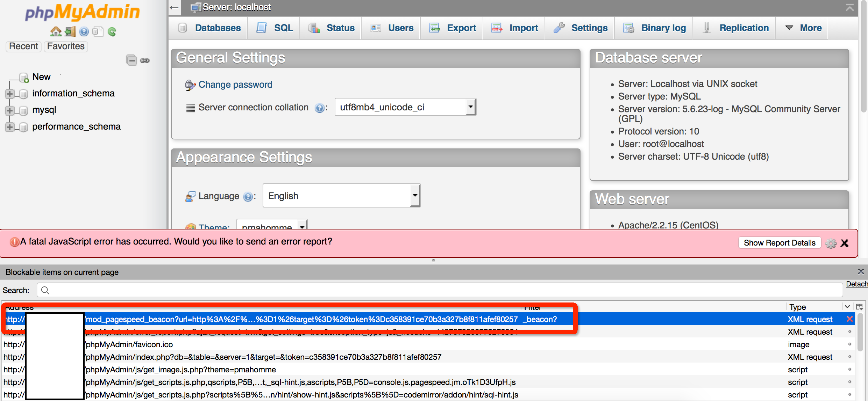Go to the Export tab
The height and width of the screenshot is (401, 868).
coord(452,28)
